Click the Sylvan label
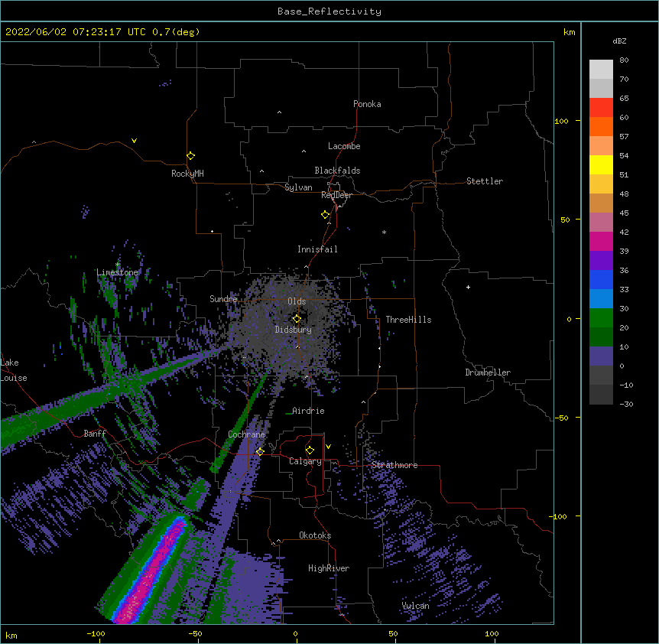 [298, 187]
